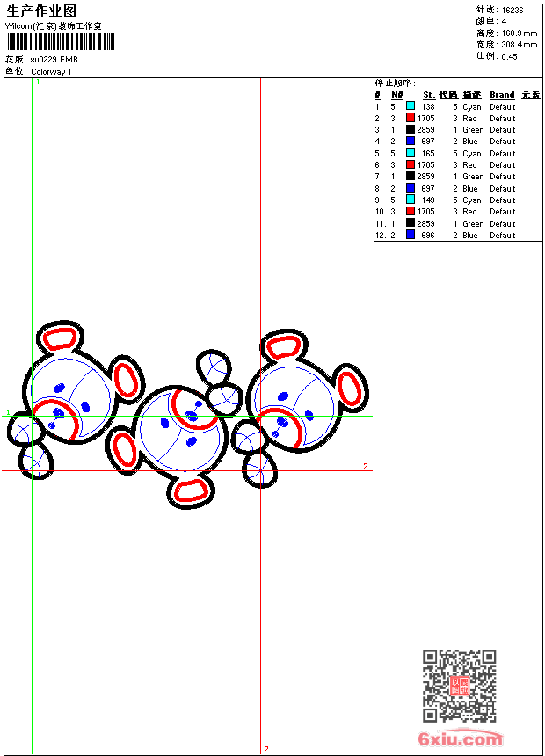Click the cyan swatch in stop row 1
This screenshot has width=545, height=756.
tap(410, 105)
